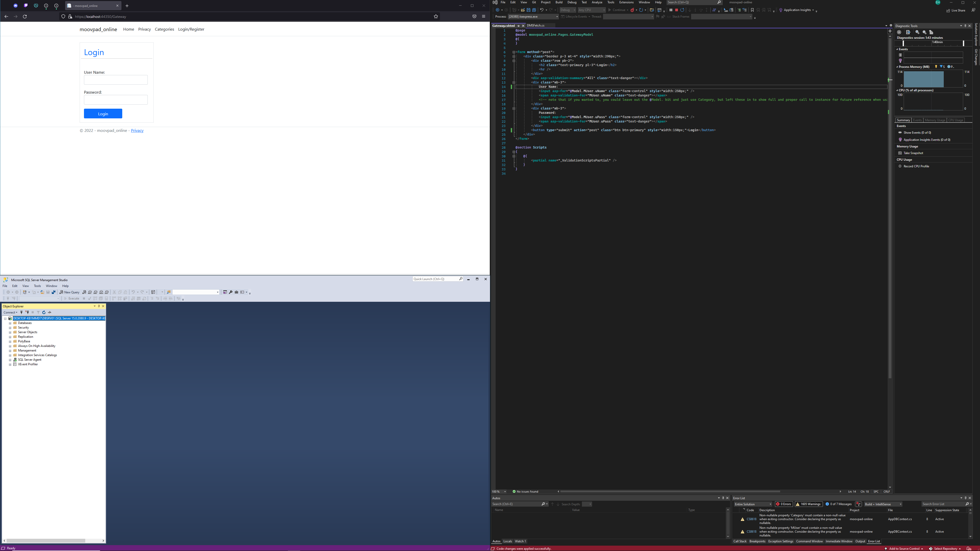The height and width of the screenshot is (551, 980).
Task: Toggle auto-hide pin on Diagnostic Tools panel
Action: (x=965, y=26)
